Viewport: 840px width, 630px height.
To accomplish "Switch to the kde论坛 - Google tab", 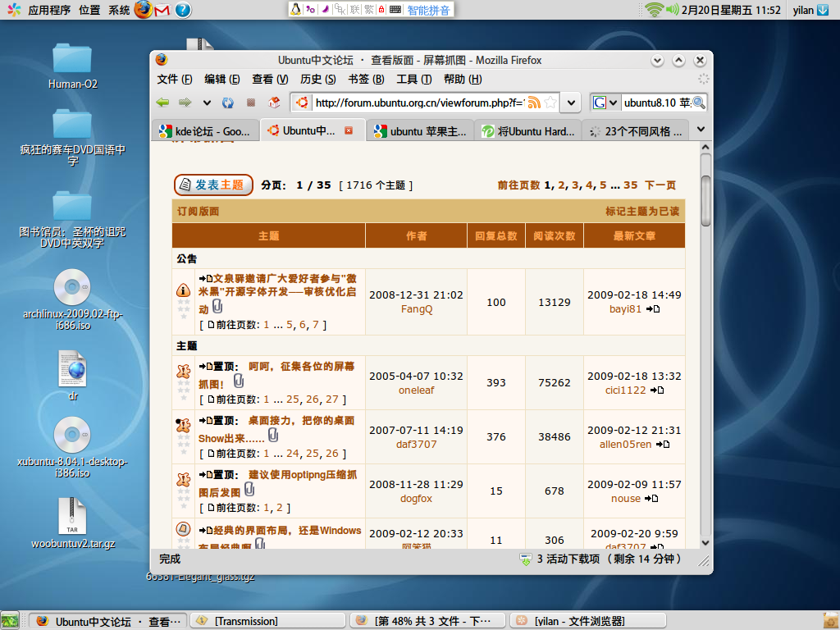I will coord(206,131).
